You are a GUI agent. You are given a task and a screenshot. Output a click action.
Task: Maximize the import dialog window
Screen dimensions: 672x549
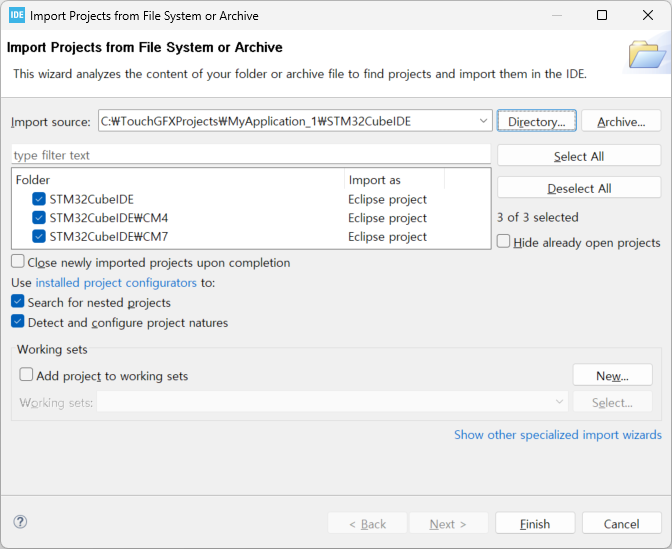click(602, 15)
